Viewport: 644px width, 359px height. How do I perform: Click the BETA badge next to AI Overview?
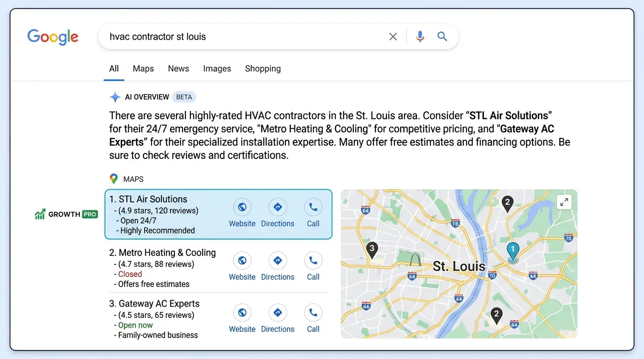184,97
